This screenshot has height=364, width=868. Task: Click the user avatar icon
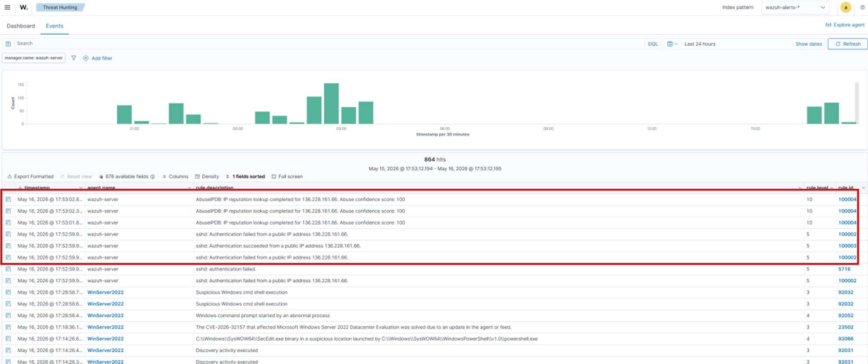[846, 7]
